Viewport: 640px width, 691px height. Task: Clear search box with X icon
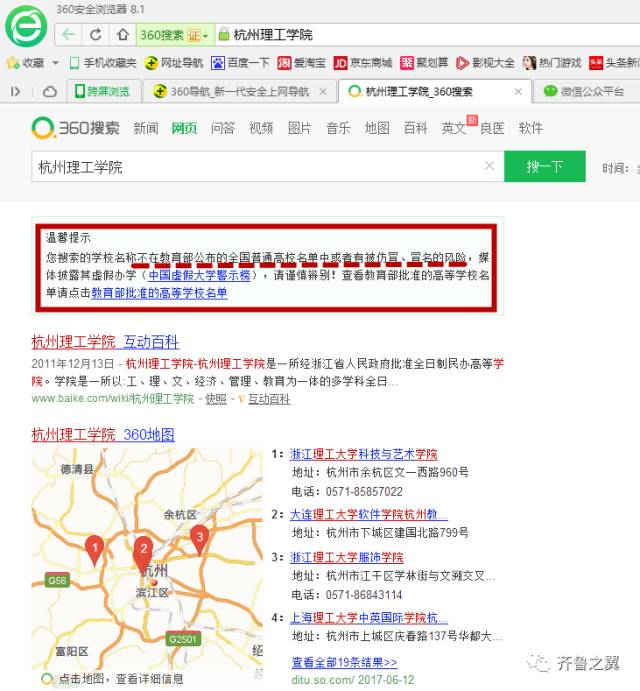point(489,166)
